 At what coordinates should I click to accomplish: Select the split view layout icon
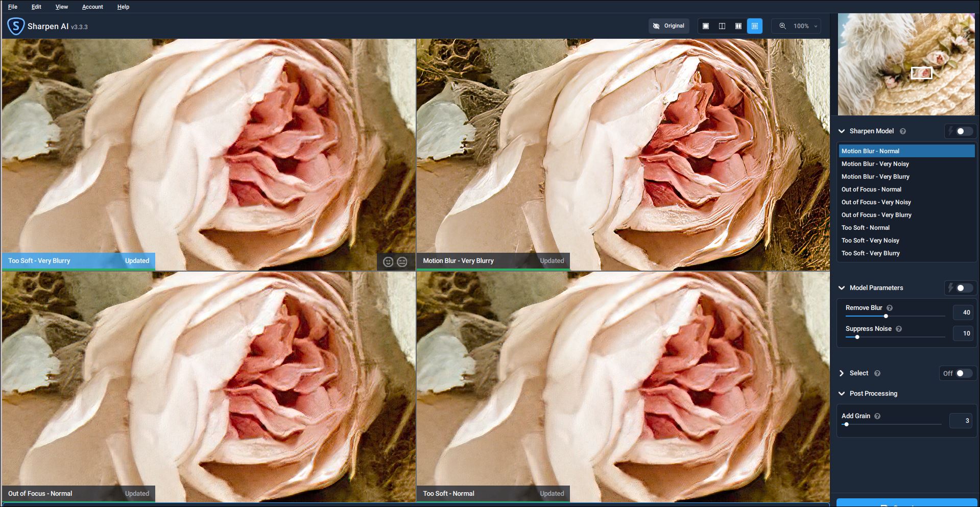click(x=722, y=26)
